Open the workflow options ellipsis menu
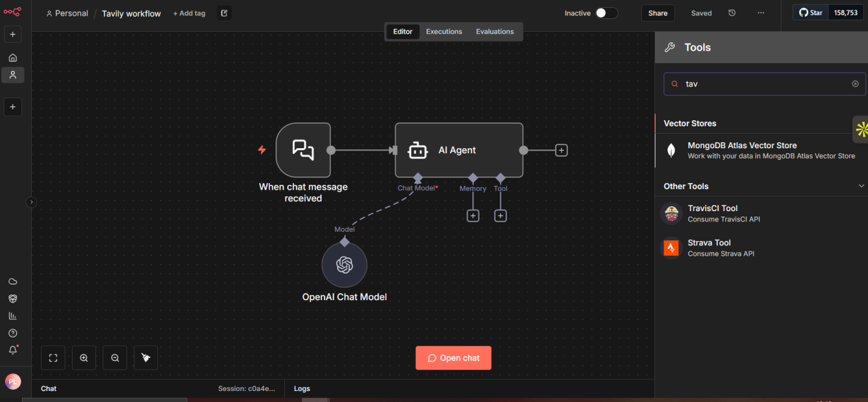The image size is (868, 402). pos(761,12)
